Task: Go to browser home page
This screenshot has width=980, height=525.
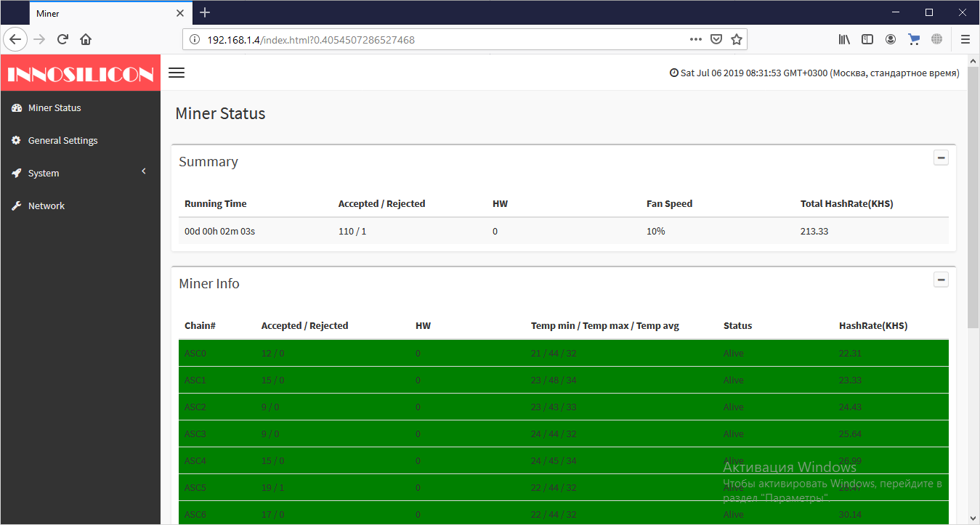Action: coord(86,39)
